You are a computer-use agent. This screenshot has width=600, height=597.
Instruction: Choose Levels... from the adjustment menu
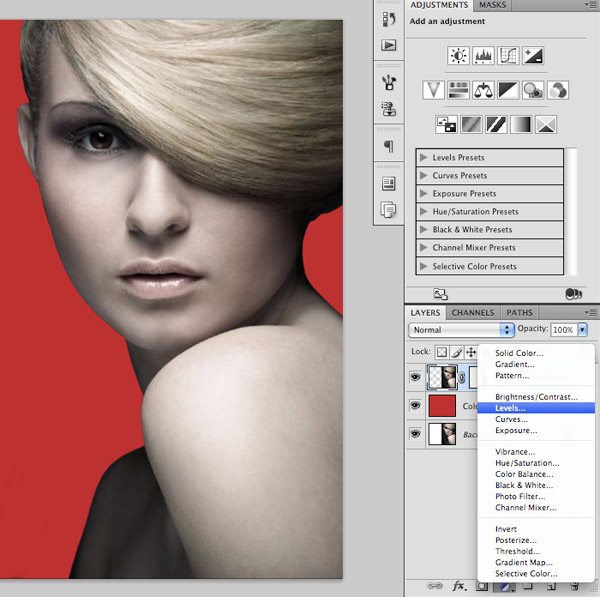510,408
